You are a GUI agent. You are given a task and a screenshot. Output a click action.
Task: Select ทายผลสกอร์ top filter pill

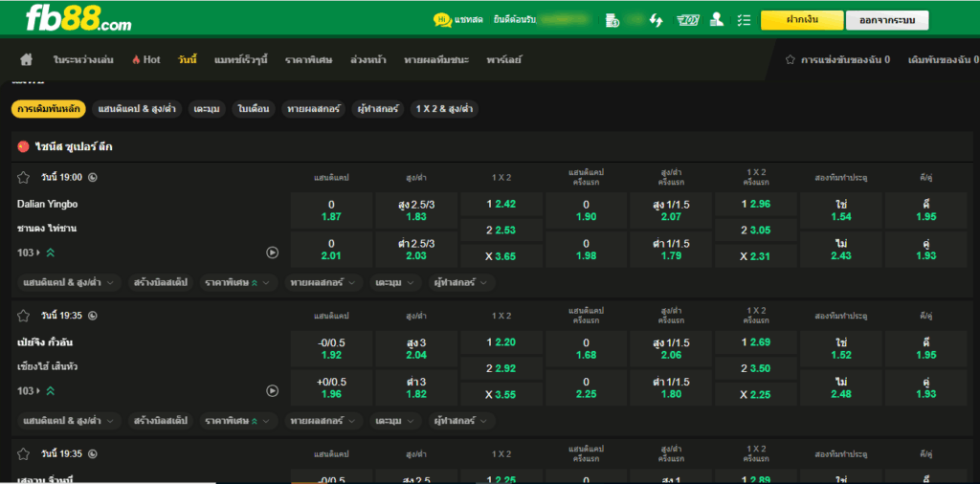(x=313, y=109)
